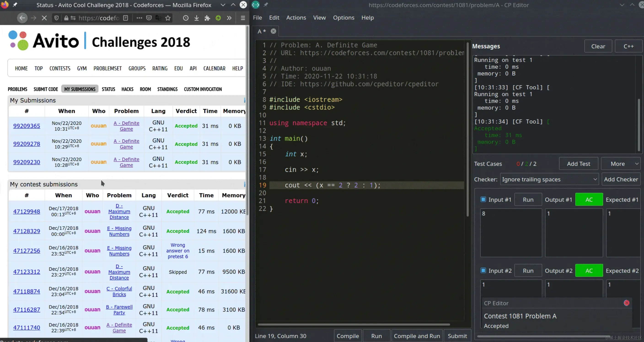
Task: Click the translate page icon in address bar
Action: coord(158,18)
